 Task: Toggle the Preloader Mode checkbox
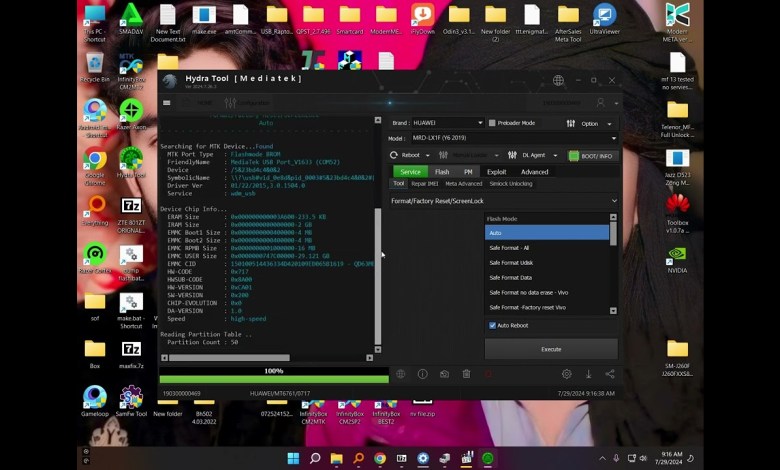tap(491, 123)
